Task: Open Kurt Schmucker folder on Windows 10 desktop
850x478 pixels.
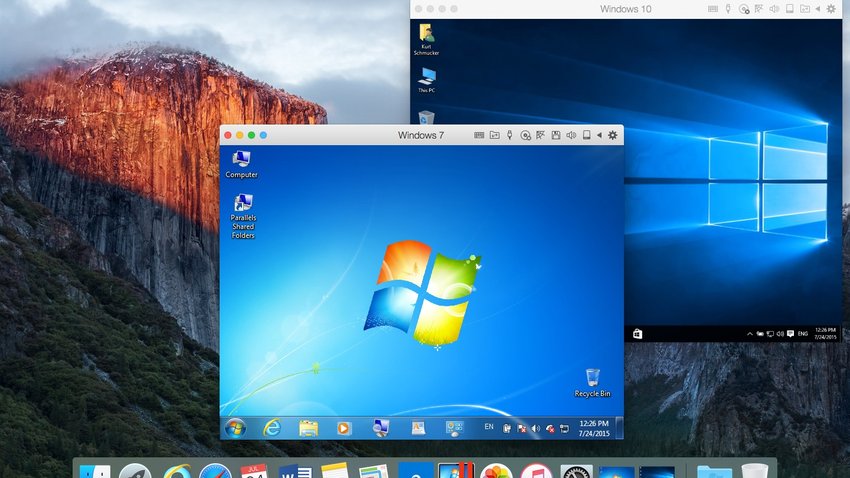Action: pyautogui.click(x=427, y=40)
